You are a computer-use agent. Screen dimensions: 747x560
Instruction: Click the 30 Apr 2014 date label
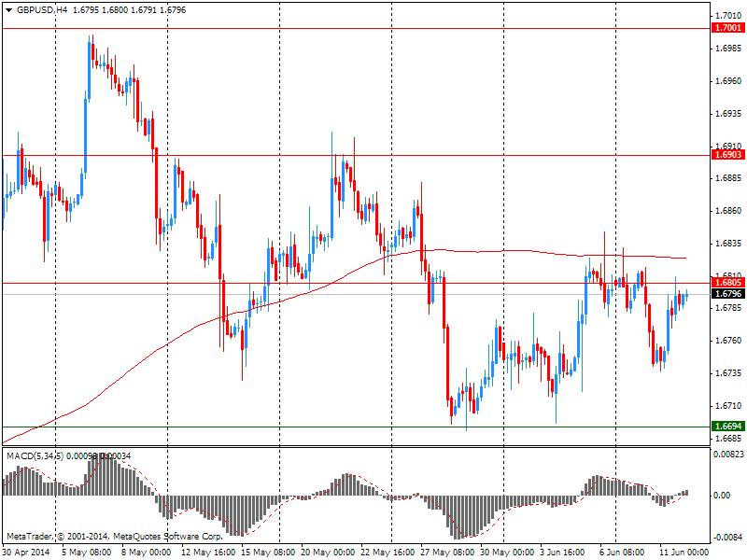click(x=26, y=553)
